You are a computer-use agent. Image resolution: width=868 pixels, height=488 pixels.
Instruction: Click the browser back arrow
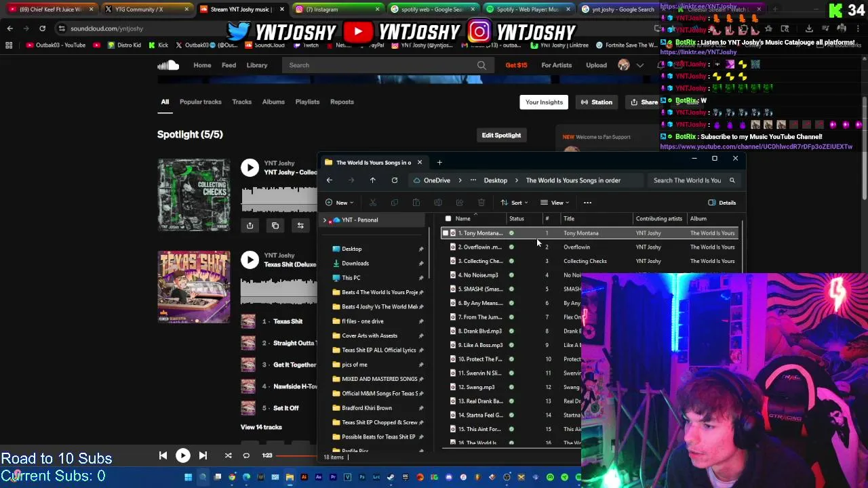[9, 28]
